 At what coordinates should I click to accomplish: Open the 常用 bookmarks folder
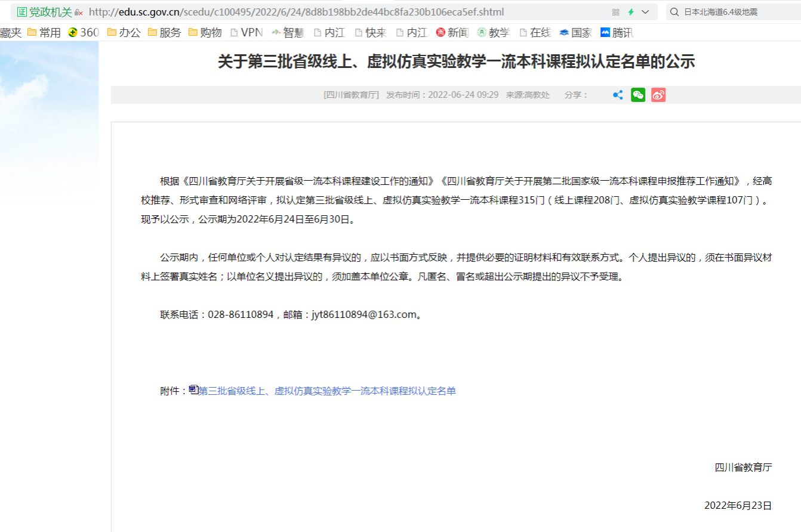pos(44,33)
